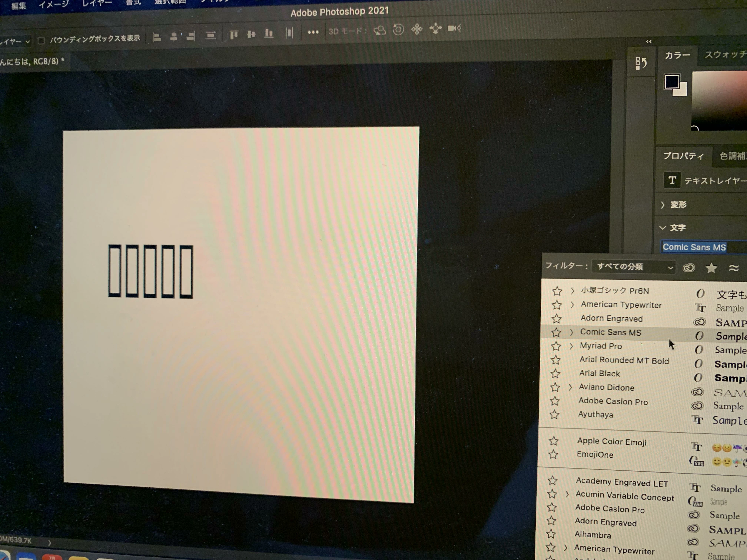
Task: Open the history panel icon
Action: [641, 63]
